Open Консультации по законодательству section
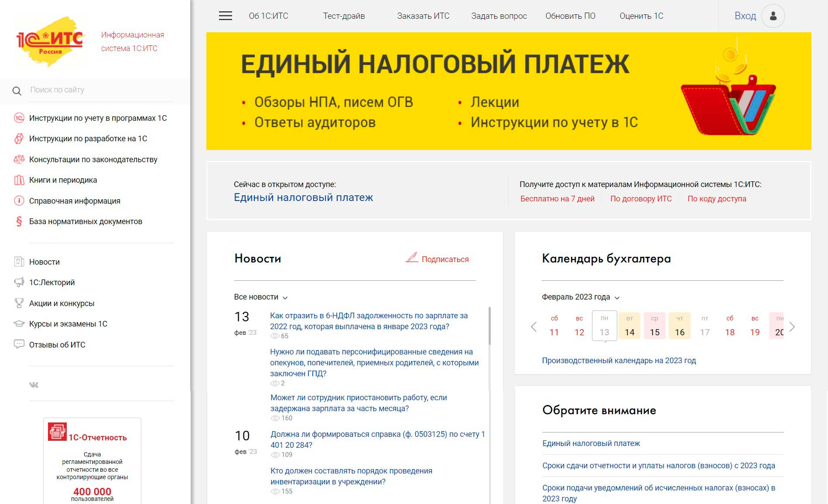Viewport: 828px width, 504px height. (x=93, y=160)
